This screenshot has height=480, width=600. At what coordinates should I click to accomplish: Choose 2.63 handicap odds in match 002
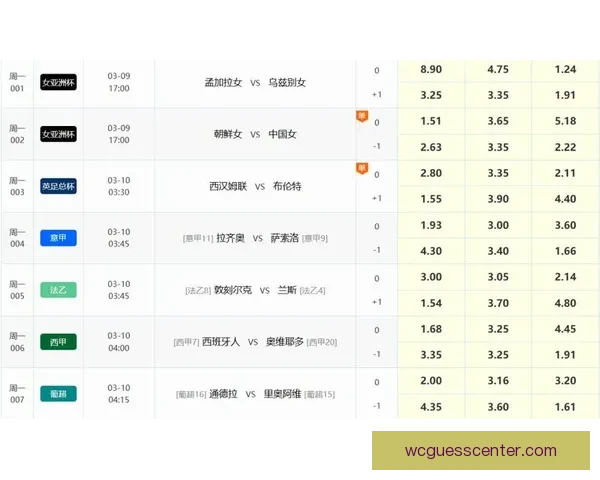(431, 147)
